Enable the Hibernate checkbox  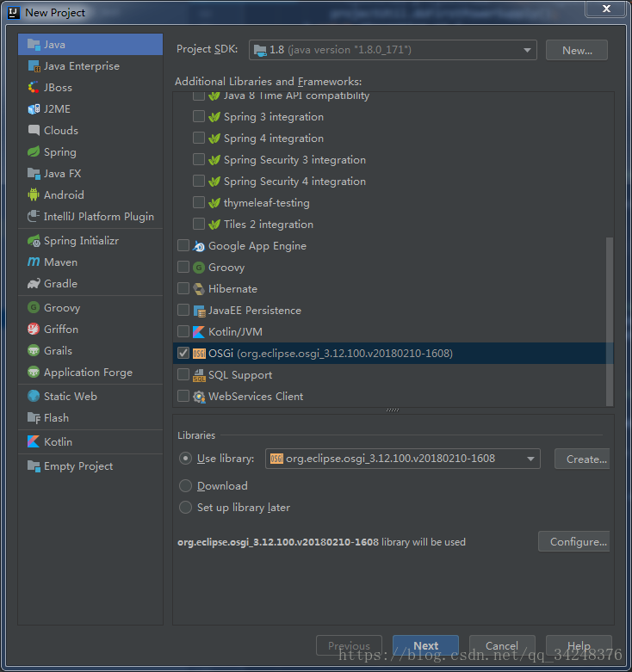point(183,288)
